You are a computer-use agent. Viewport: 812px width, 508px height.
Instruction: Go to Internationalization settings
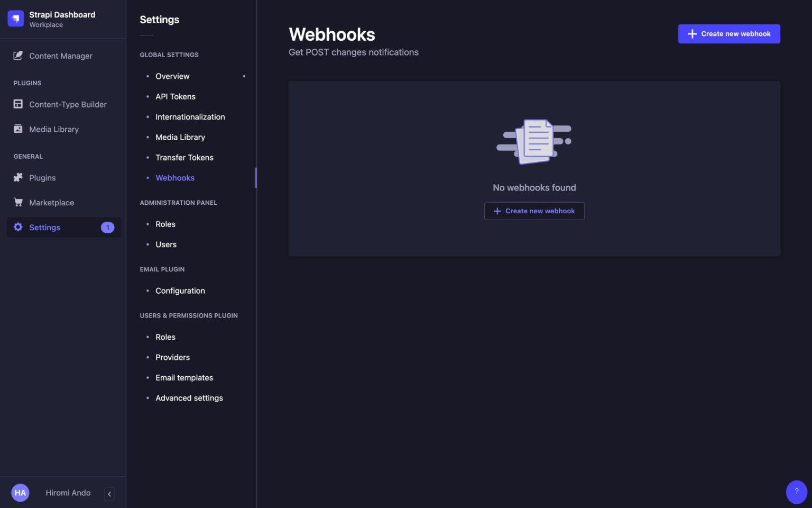[x=190, y=117]
